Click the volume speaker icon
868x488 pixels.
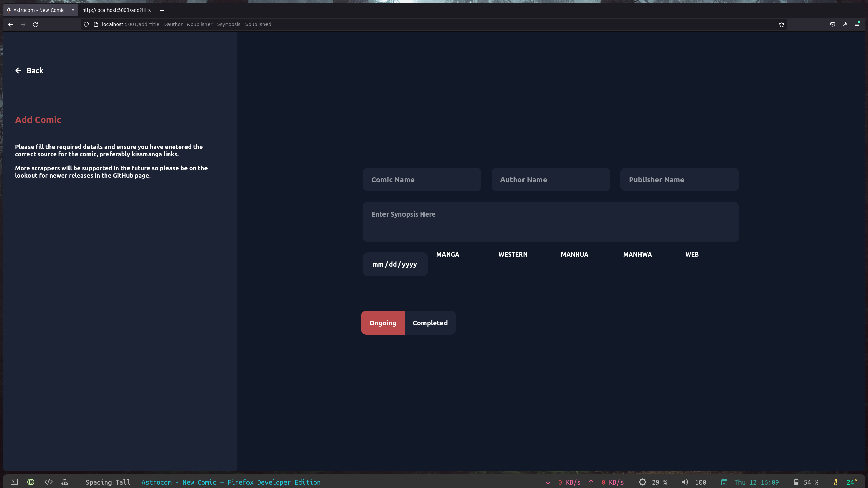coord(685,482)
